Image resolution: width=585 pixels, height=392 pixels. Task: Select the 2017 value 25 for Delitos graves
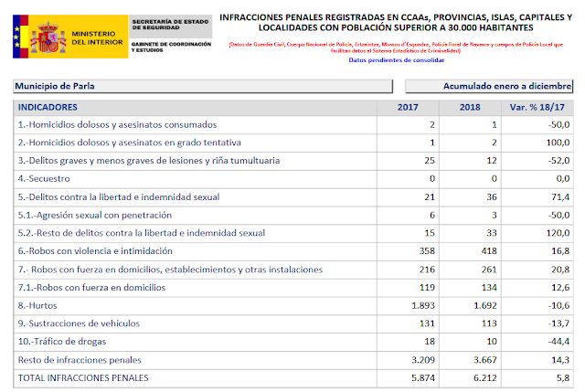(x=430, y=161)
